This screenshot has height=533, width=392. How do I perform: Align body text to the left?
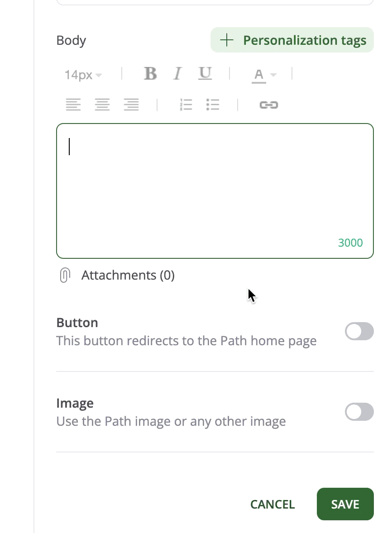click(x=73, y=105)
